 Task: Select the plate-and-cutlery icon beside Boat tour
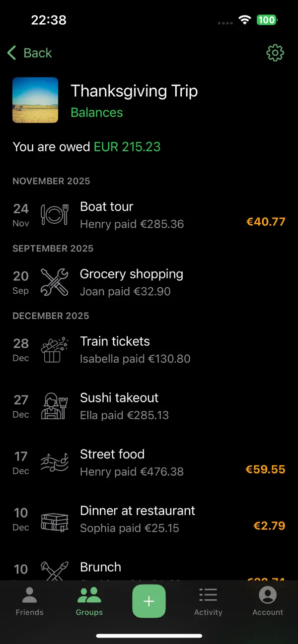click(55, 214)
